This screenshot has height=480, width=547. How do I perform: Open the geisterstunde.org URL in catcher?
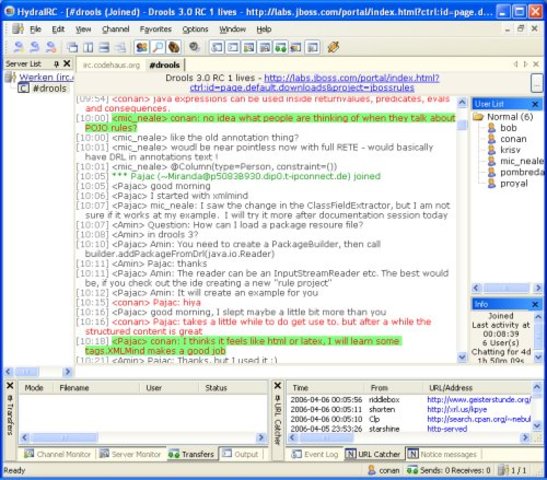point(479,399)
